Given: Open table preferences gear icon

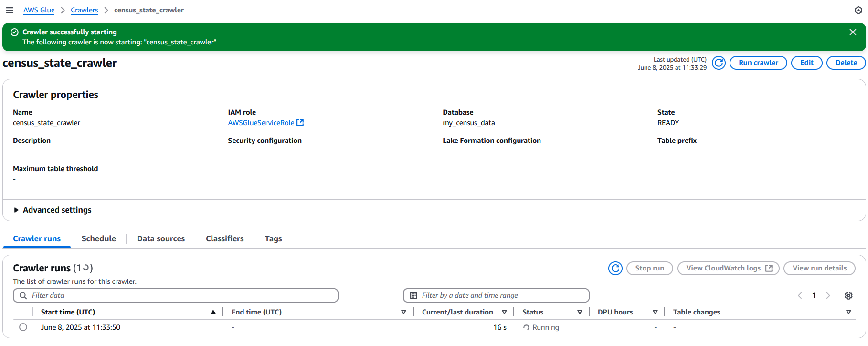Looking at the screenshot, I should coord(848,296).
